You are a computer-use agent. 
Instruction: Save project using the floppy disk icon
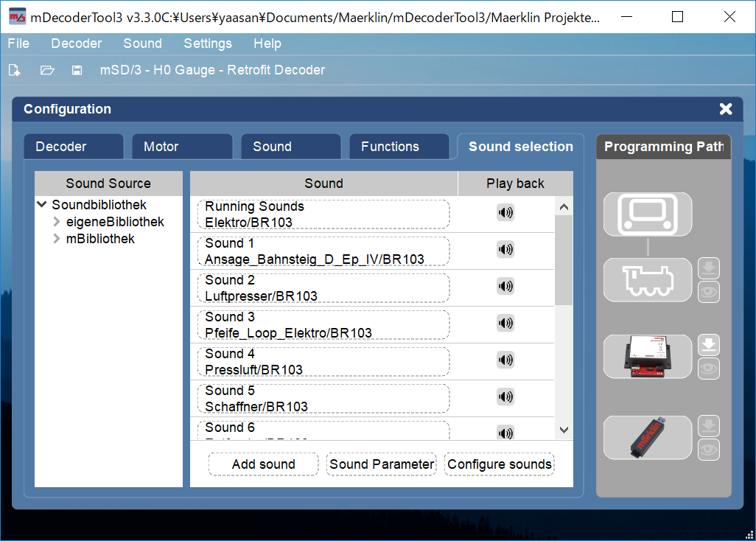(77, 71)
